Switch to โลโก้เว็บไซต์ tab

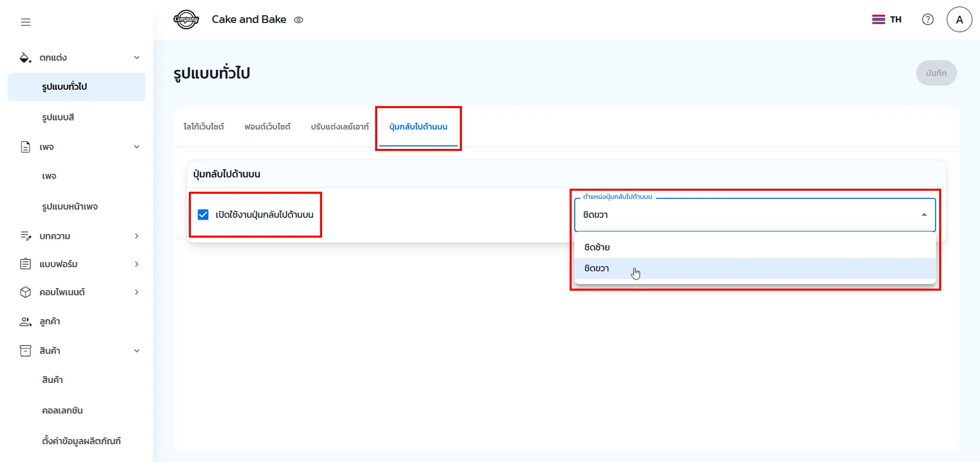(x=204, y=126)
